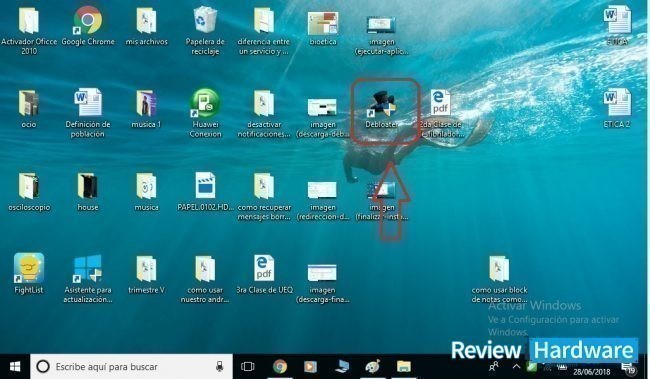
Task: Select the Definición de población document
Action: 88,113
